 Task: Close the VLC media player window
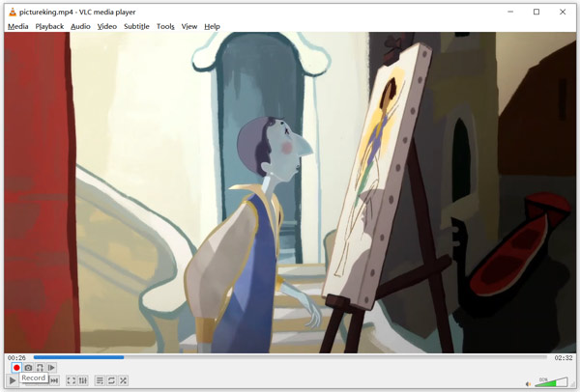[563, 12]
